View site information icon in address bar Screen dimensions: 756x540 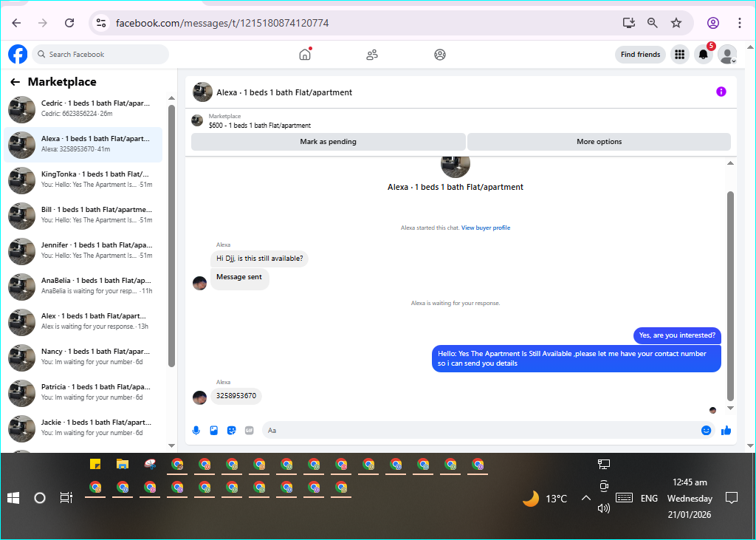coord(100,23)
